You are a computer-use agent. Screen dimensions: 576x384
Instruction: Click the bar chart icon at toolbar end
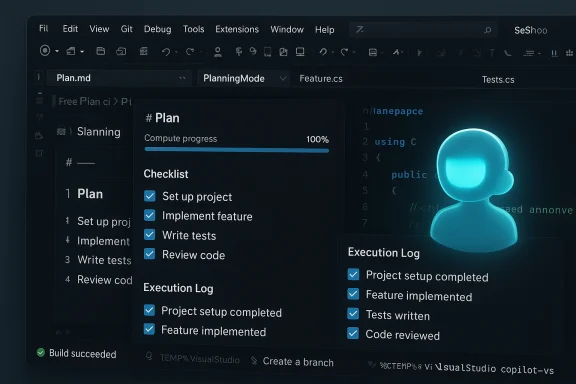(x=569, y=53)
